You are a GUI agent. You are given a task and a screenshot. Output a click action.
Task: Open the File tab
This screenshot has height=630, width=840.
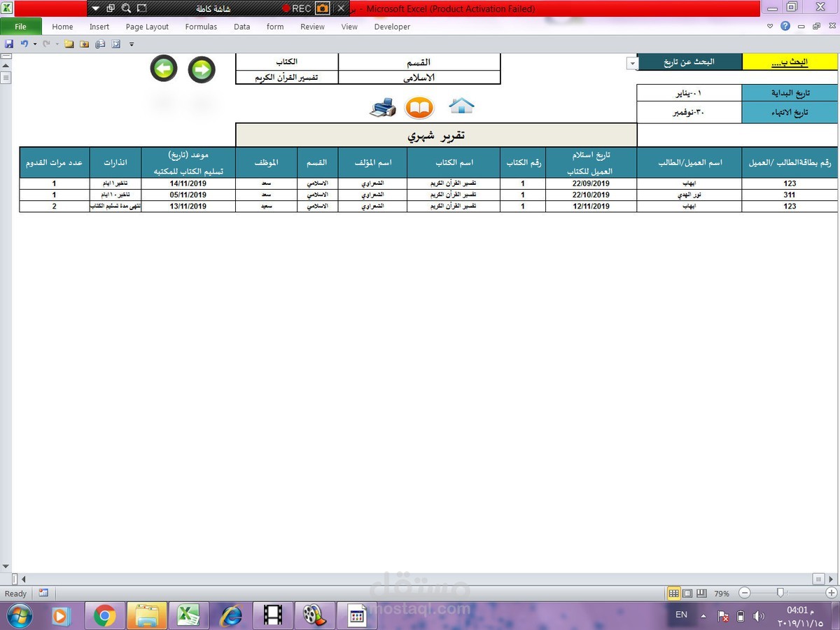point(20,27)
